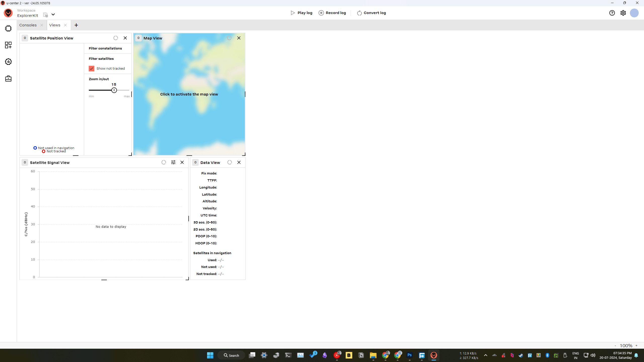
Task: Start Record log
Action: coord(332,13)
